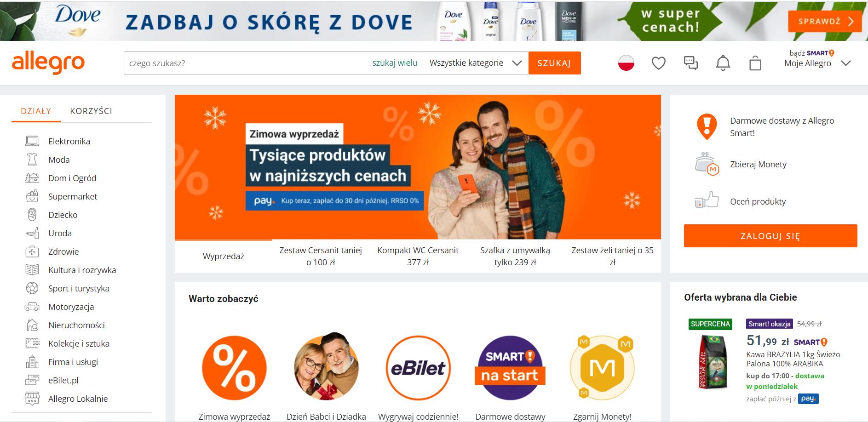
Task: Select the Kompakt WC Cersanit banner slide
Action: point(418,256)
